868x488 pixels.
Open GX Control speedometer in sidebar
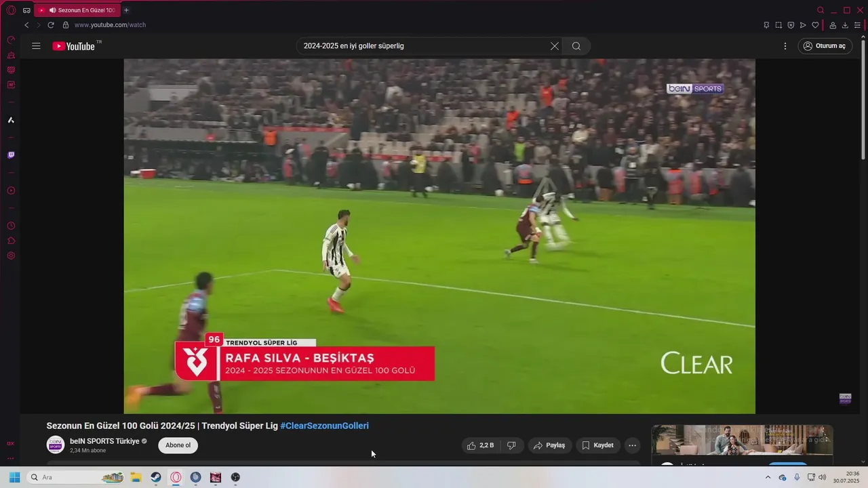click(x=11, y=40)
